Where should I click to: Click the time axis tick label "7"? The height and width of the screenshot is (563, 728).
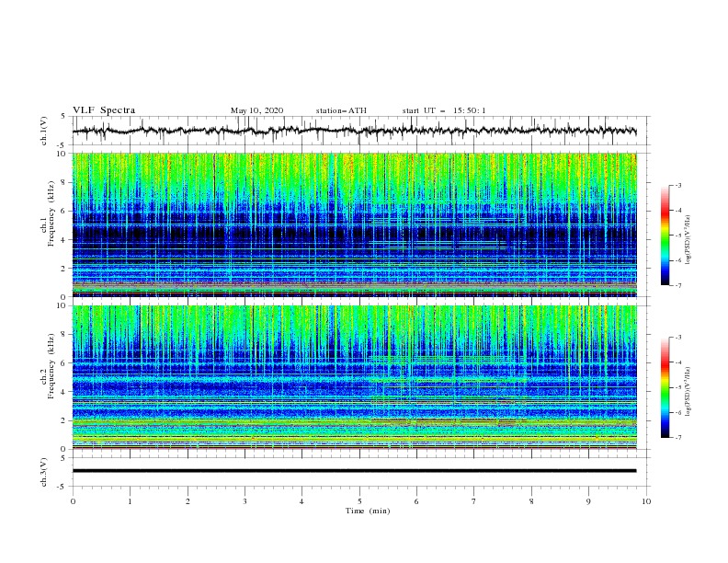click(474, 501)
